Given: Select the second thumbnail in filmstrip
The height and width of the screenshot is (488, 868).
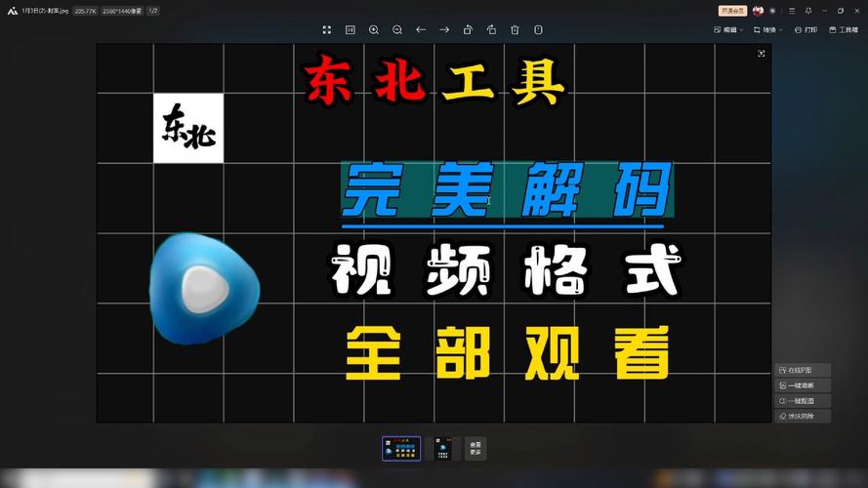Looking at the screenshot, I should click(x=443, y=449).
